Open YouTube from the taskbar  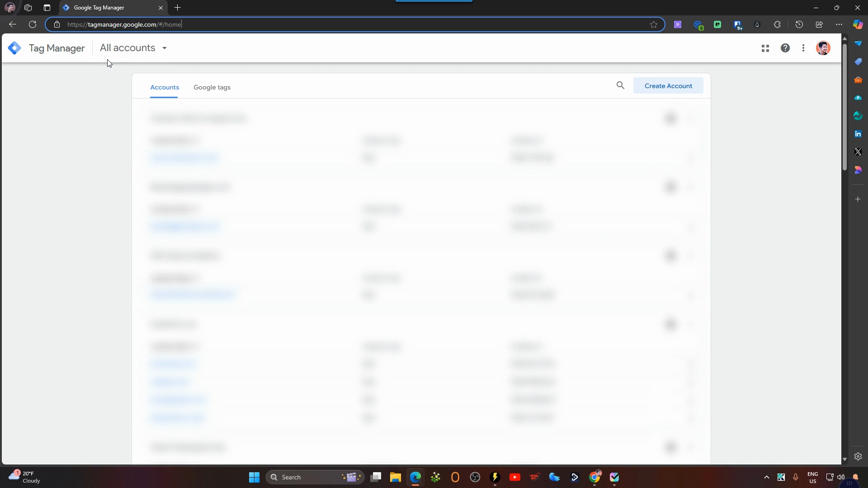[514, 477]
